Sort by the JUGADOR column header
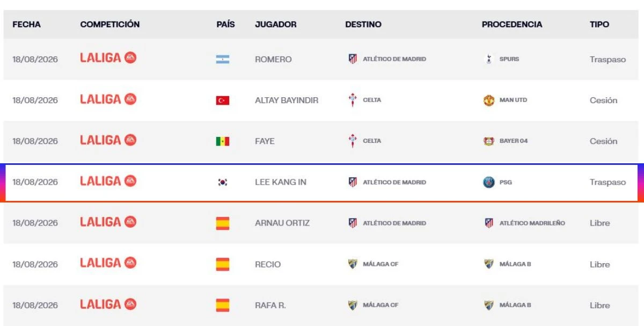 [x=275, y=25]
